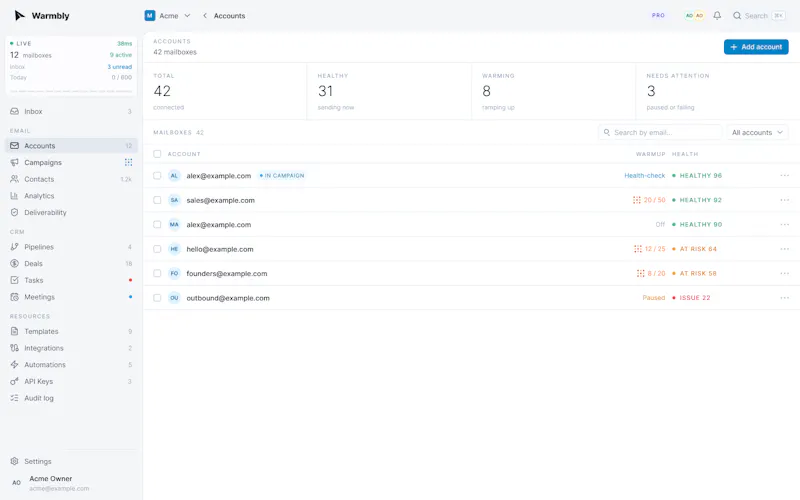Check the box for alex@example.com with MA avatar

tap(157, 224)
